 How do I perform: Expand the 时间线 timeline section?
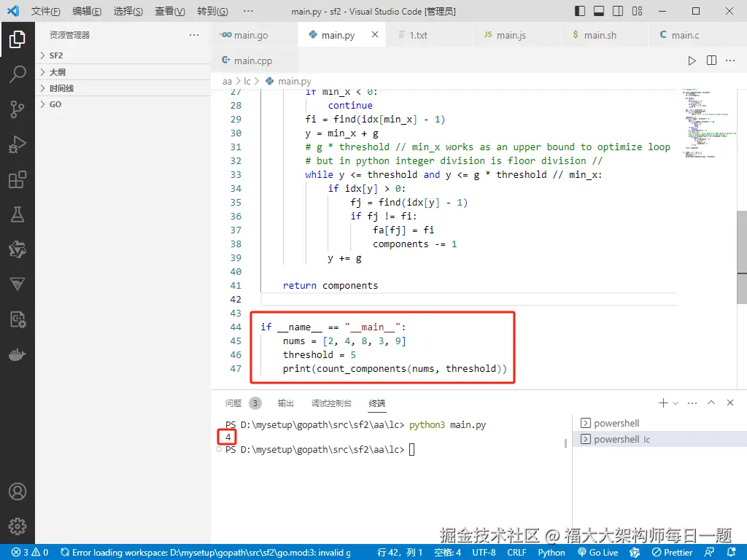click(123, 88)
